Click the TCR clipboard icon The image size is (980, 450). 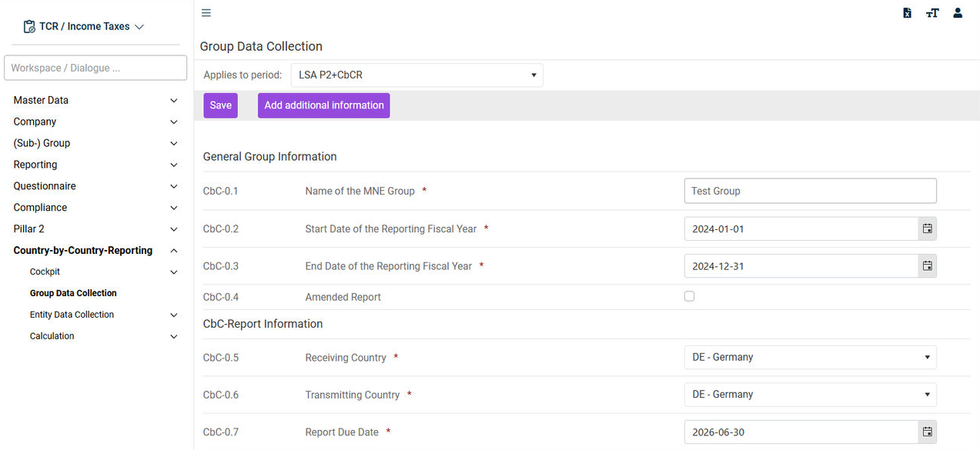tap(29, 27)
